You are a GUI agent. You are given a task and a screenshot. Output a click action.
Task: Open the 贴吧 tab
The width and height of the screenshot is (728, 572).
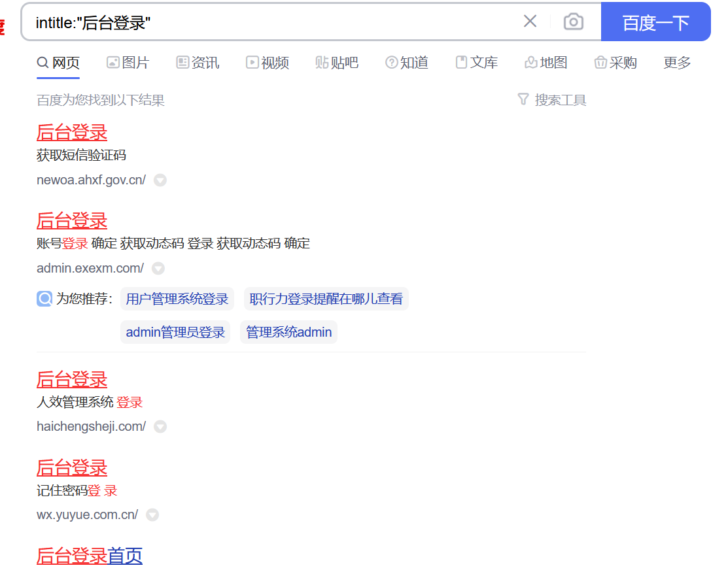point(337,63)
